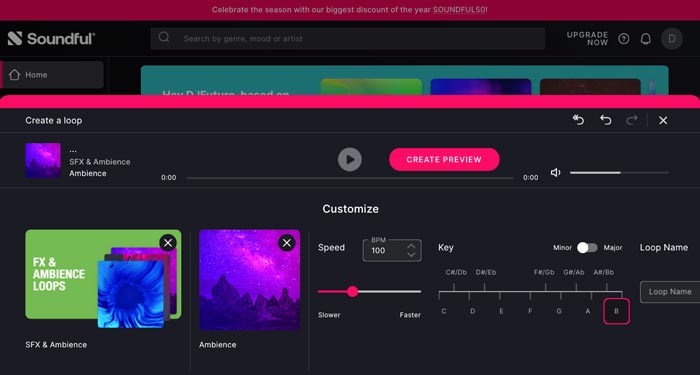
Task: Select key A
Action: click(588, 311)
